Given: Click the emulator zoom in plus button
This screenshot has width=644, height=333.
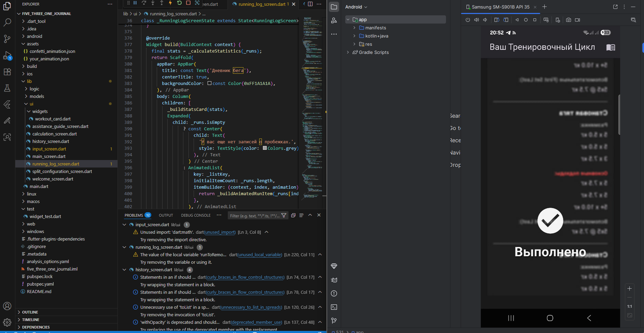Looking at the screenshot, I should [629, 288].
